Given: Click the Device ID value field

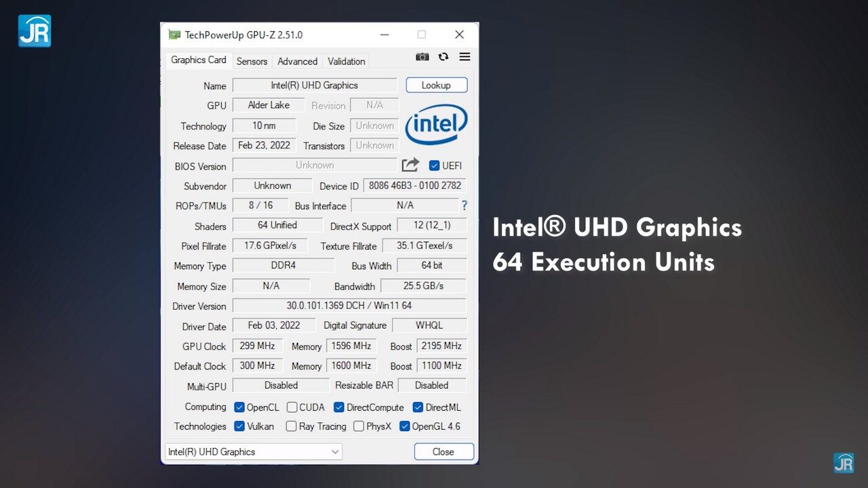Looking at the screenshot, I should coord(414,186).
